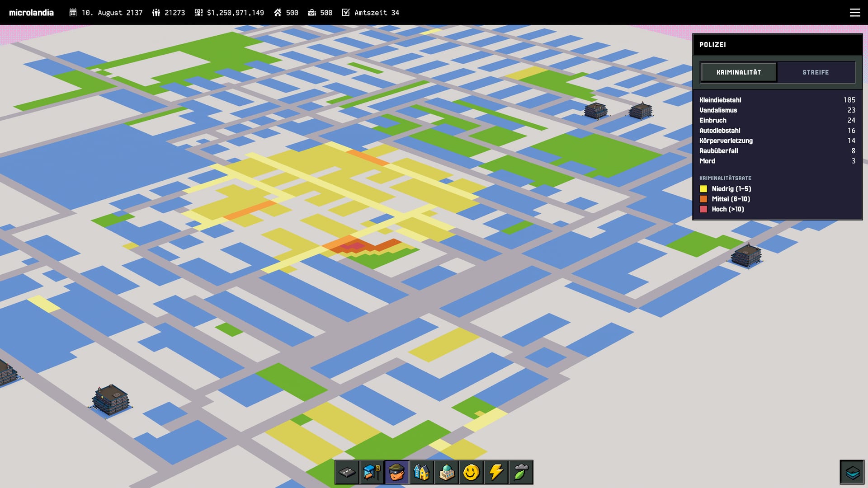This screenshot has width=868, height=488.
Task: Click the balance $1,250,971,149
Action: click(x=236, y=13)
